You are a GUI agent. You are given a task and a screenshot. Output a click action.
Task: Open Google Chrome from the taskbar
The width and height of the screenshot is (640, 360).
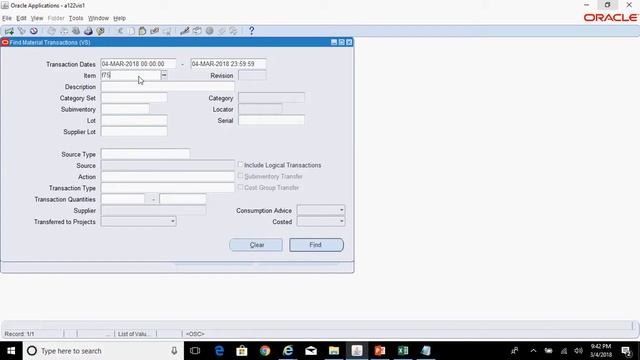[x=265, y=351]
